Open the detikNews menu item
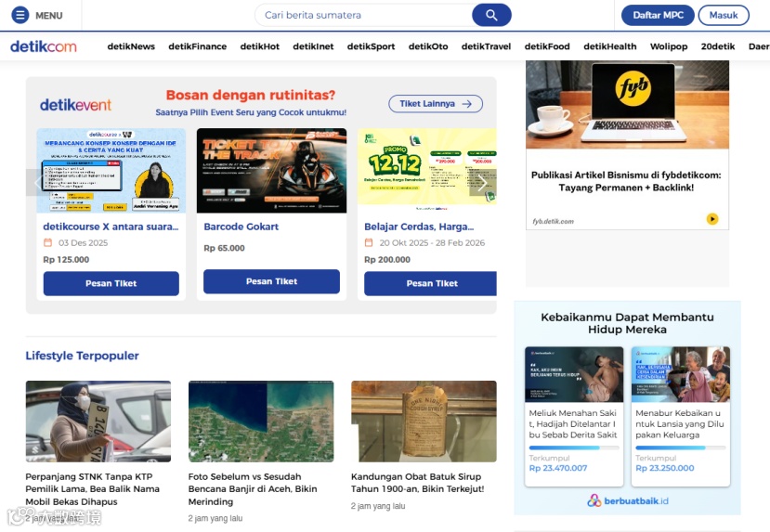This screenshot has width=770, height=532. 131,46
